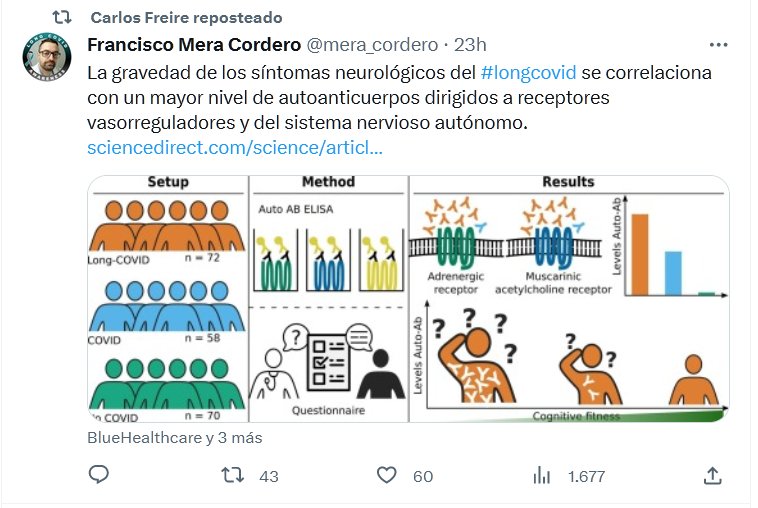Open the #longcovid hashtag
758x508 pixels.
(x=528, y=73)
